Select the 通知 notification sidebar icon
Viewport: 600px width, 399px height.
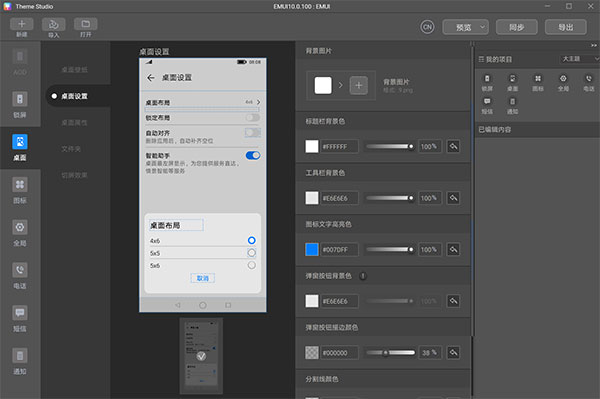pos(20,356)
